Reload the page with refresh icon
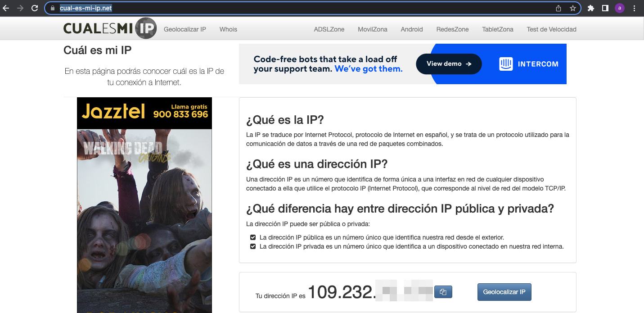The height and width of the screenshot is (313, 644). (35, 8)
